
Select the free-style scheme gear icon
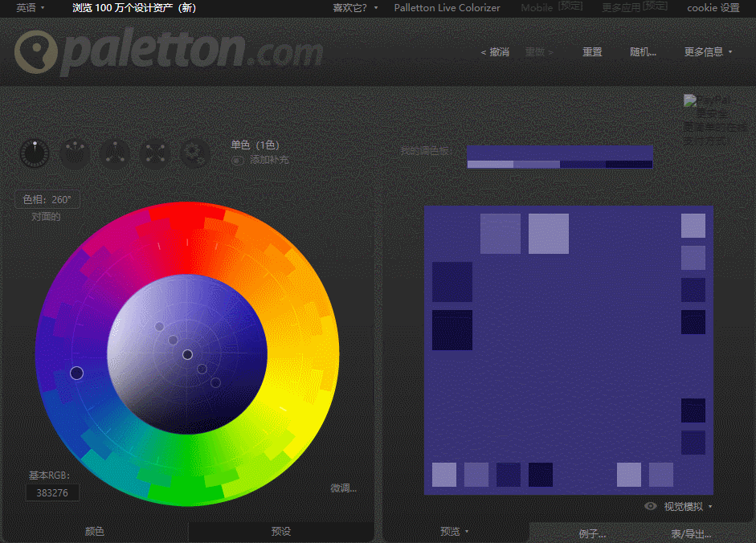pyautogui.click(x=194, y=154)
